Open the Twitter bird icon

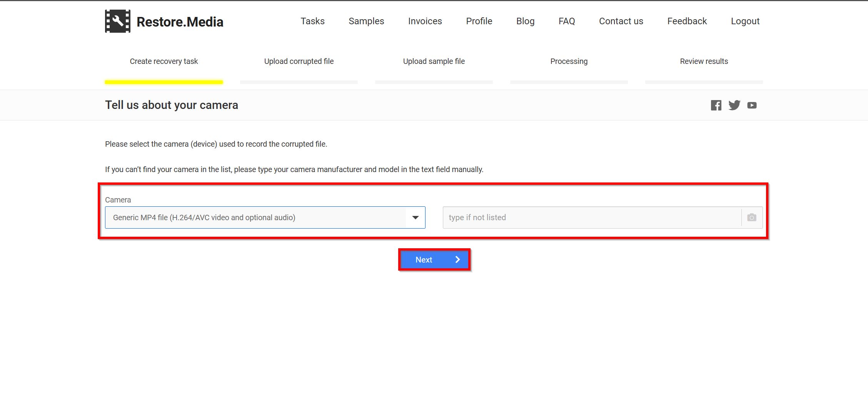[734, 105]
